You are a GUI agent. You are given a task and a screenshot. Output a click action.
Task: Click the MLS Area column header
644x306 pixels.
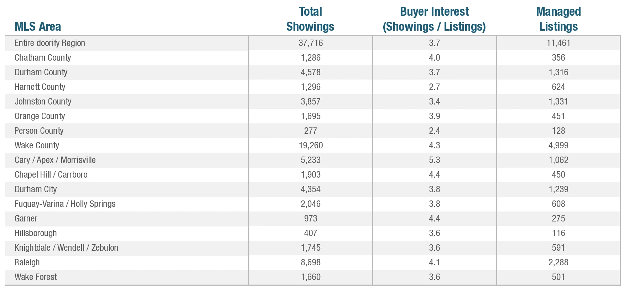(38, 27)
